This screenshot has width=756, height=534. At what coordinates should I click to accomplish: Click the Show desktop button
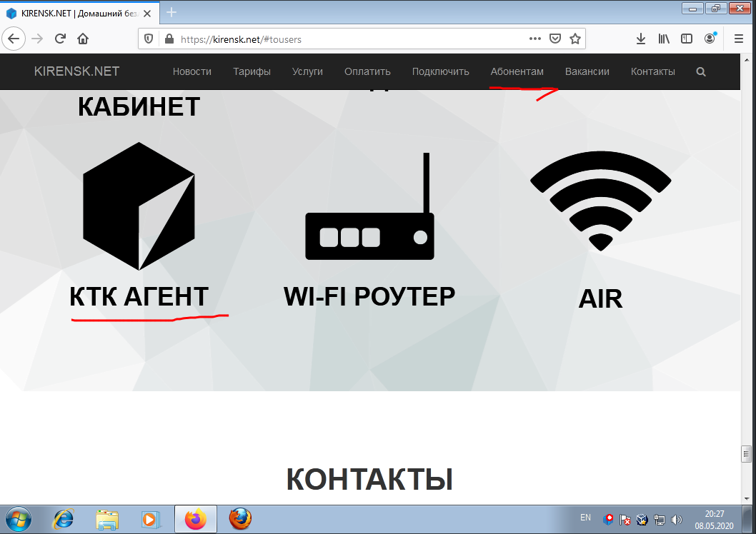click(748, 520)
